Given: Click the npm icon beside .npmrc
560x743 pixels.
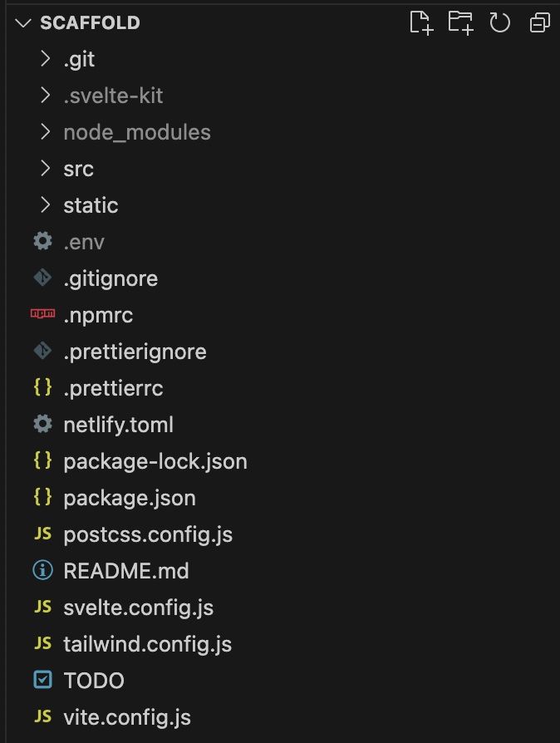Looking at the screenshot, I should tap(42, 314).
